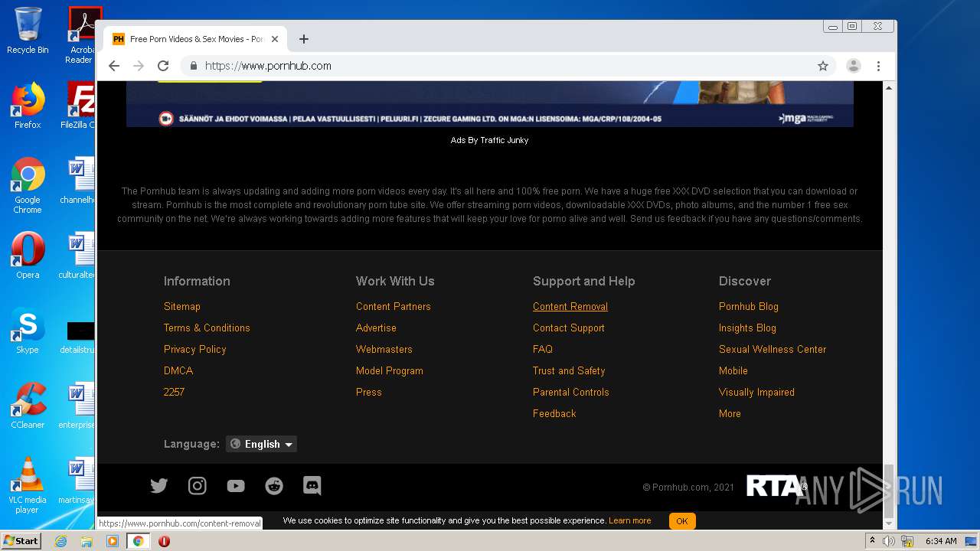Click the scrollbar up arrow
Image resolution: width=980 pixels, height=551 pixels.
pos(889,88)
